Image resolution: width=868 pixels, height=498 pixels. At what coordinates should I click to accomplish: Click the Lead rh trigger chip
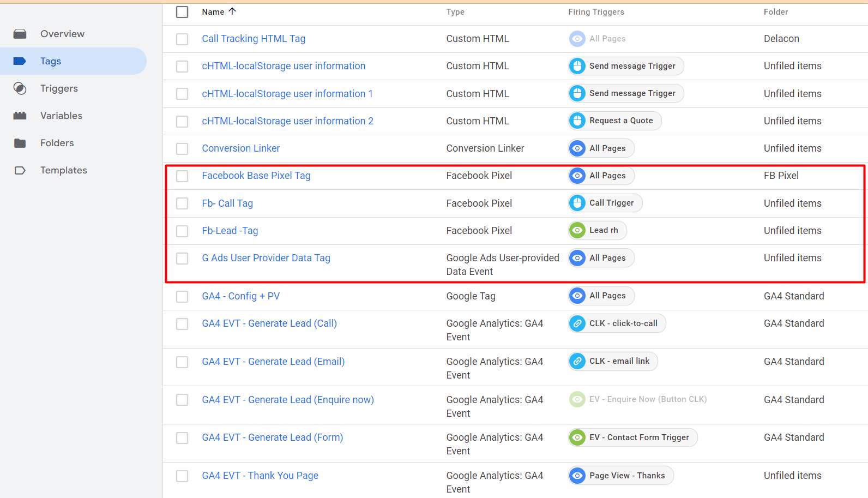coord(598,230)
